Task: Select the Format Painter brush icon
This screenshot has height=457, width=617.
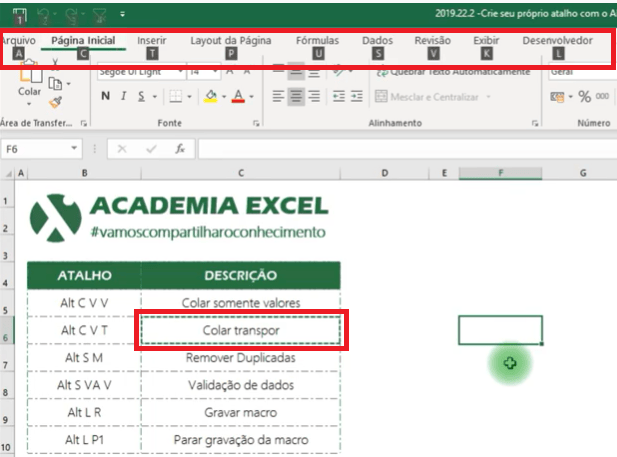Action: (x=55, y=102)
